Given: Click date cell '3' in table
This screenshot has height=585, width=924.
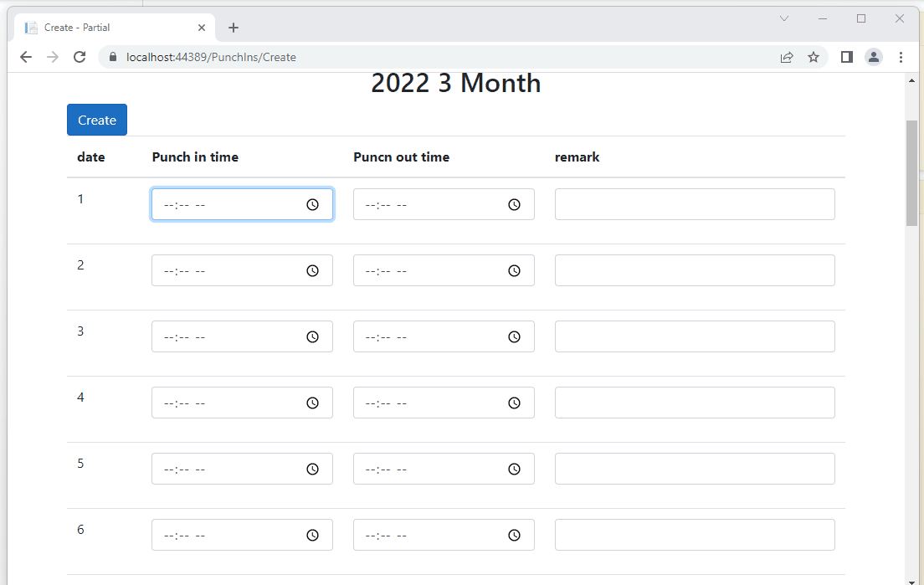Looking at the screenshot, I should click(80, 331).
